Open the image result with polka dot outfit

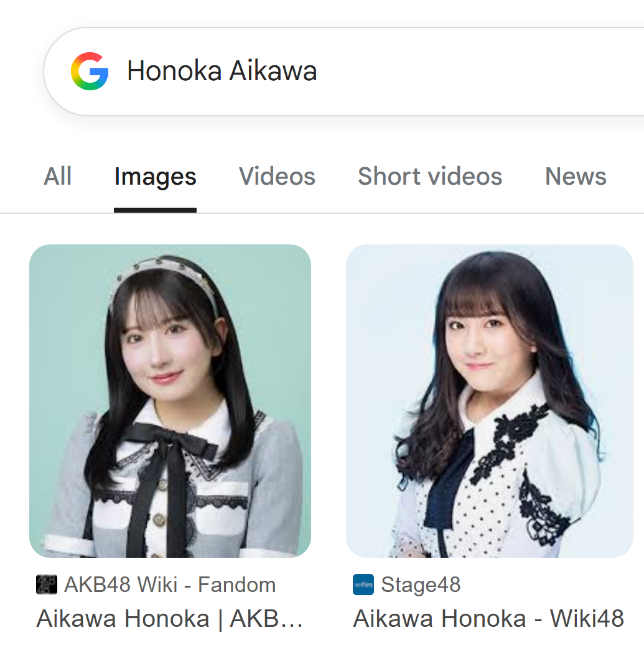[490, 401]
